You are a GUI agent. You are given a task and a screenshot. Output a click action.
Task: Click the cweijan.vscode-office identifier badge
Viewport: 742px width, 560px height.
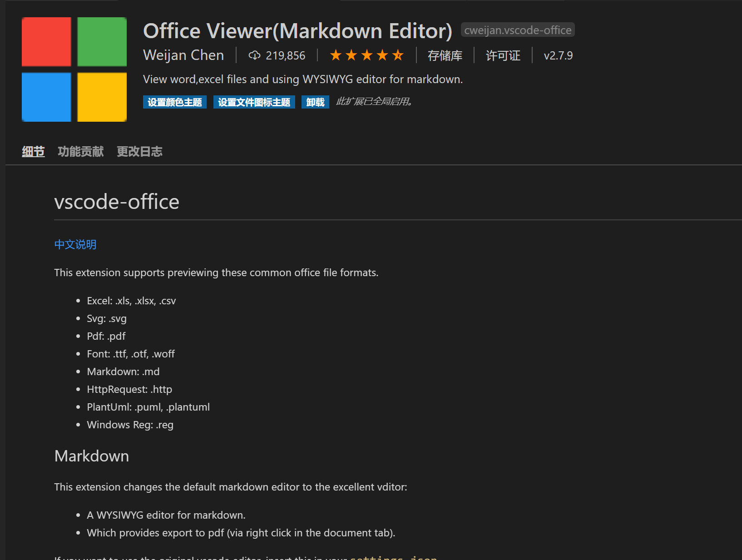click(x=518, y=30)
